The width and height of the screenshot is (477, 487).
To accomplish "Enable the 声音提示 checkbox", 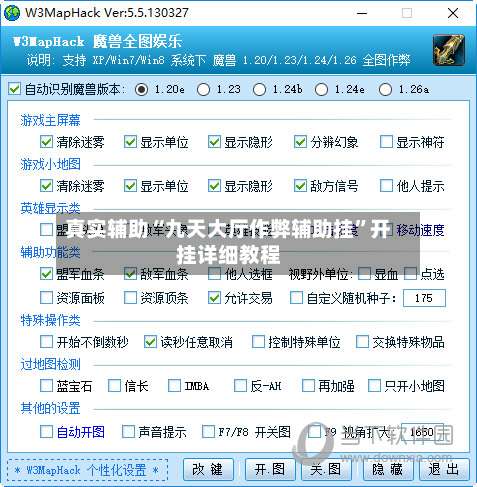I will [128, 432].
